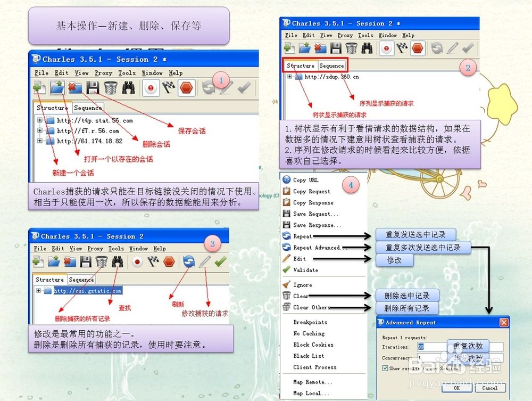Select Repeat Advanced... in context menu
The height and width of the screenshot is (401, 532).
(x=320, y=248)
